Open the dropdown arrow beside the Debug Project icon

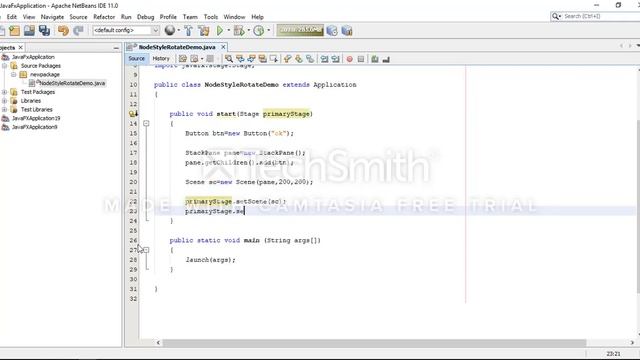click(x=248, y=31)
